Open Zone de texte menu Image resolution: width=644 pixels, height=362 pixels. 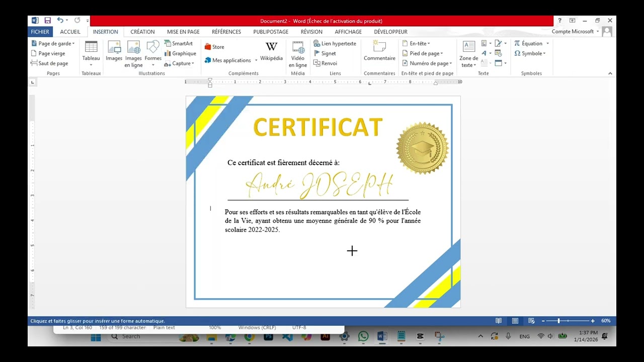468,54
